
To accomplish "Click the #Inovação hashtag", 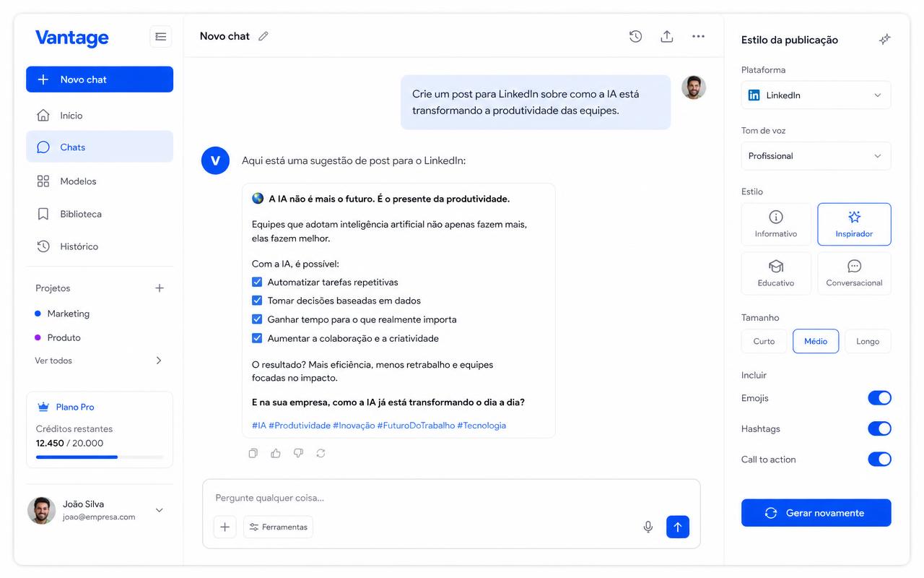I will (x=354, y=426).
